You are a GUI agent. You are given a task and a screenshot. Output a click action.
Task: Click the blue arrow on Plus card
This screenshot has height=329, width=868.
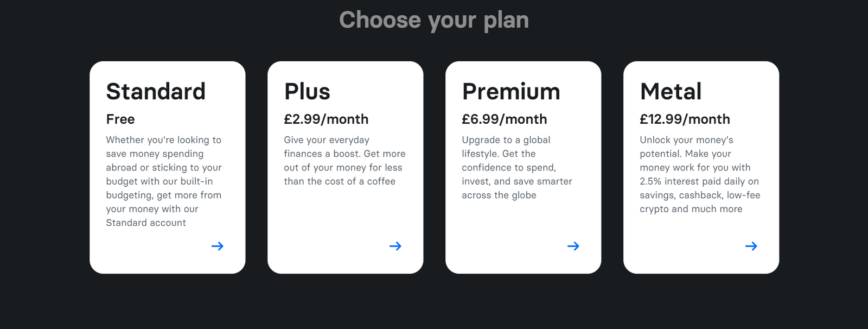coord(395,246)
